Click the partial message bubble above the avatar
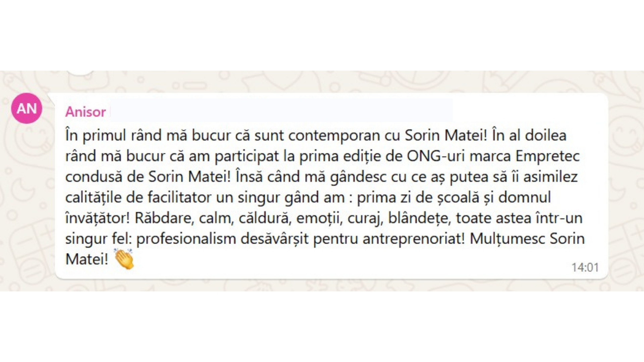 (80, 72)
